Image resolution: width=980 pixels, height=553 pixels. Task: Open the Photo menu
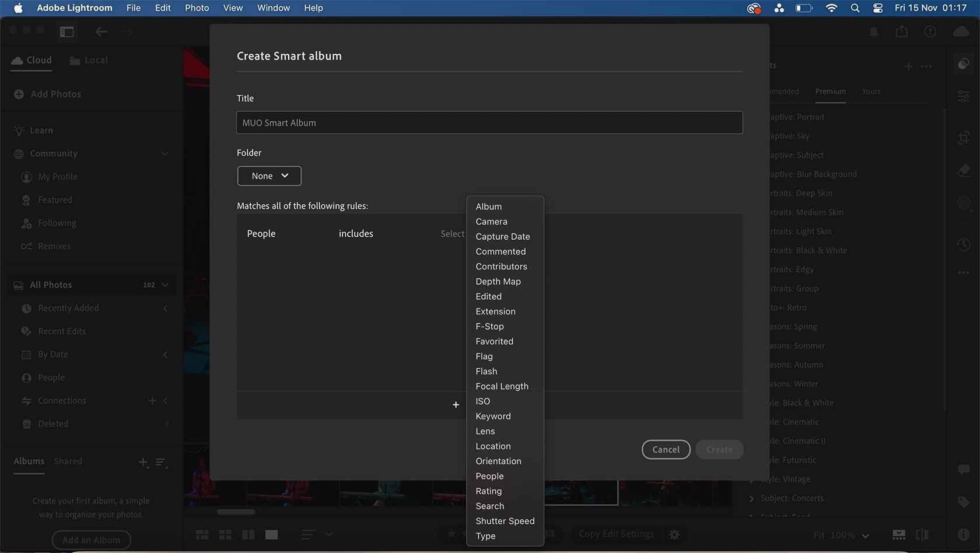(197, 8)
